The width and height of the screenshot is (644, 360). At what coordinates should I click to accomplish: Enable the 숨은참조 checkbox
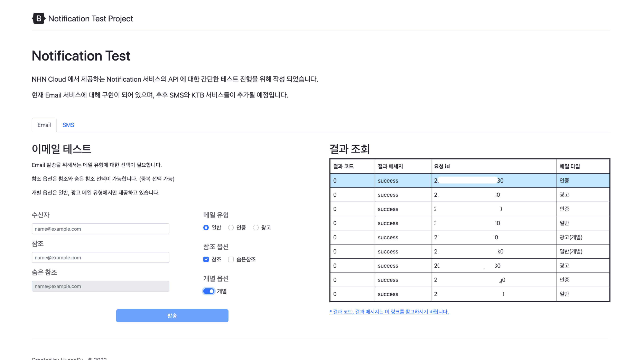tap(231, 259)
